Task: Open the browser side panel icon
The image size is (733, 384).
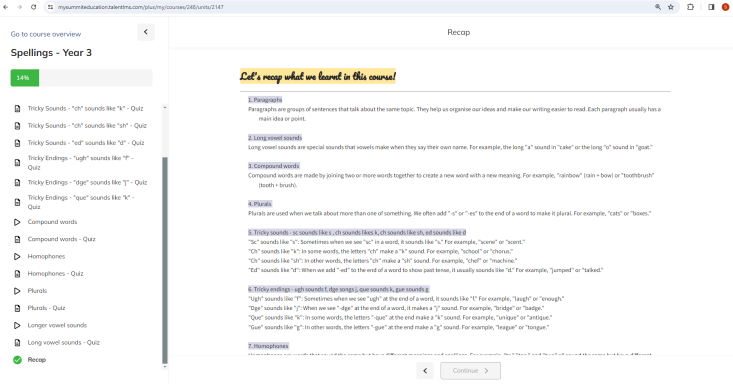Action: [711, 7]
